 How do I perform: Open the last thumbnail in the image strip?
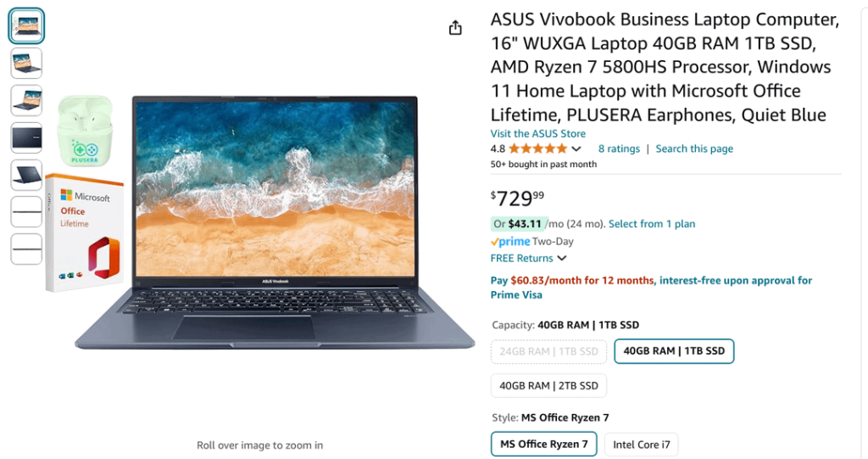pyautogui.click(x=26, y=249)
